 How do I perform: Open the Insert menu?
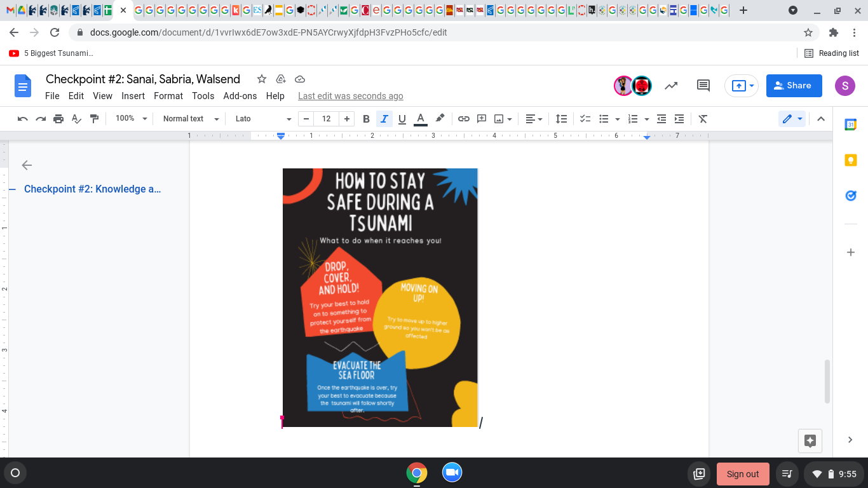pyautogui.click(x=133, y=96)
